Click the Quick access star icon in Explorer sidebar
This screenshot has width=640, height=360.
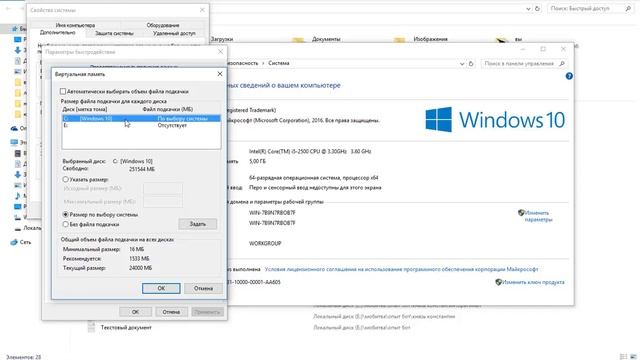[15, 29]
